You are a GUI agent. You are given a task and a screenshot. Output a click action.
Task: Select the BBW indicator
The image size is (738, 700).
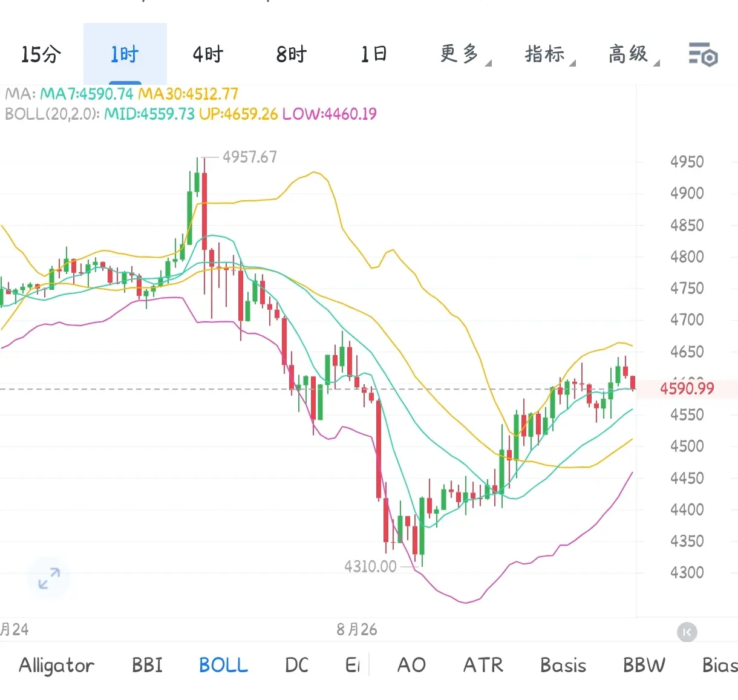point(644,666)
